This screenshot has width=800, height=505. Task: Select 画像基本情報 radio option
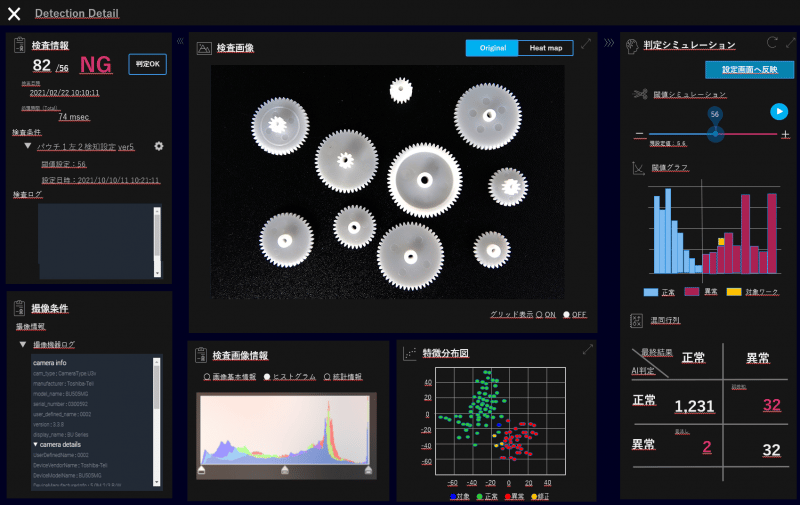(207, 377)
